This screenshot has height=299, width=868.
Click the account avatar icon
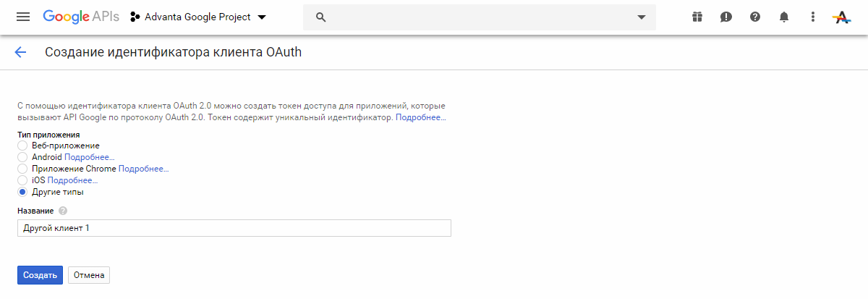[842, 17]
